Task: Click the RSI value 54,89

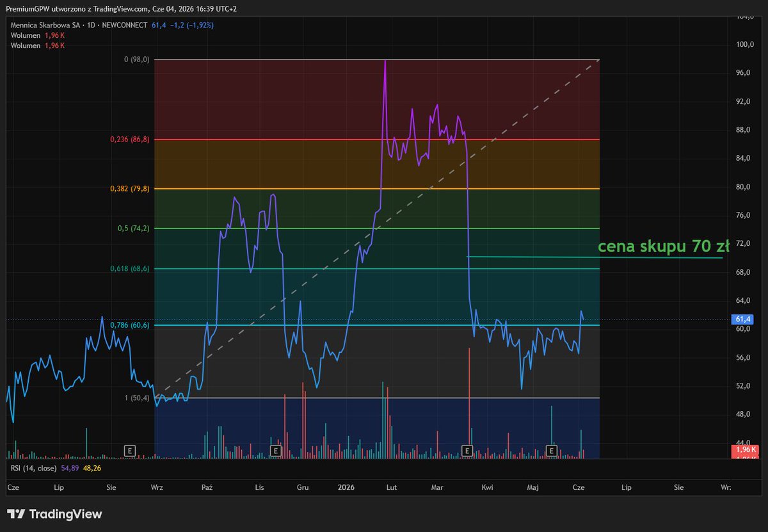Action: tap(70, 468)
